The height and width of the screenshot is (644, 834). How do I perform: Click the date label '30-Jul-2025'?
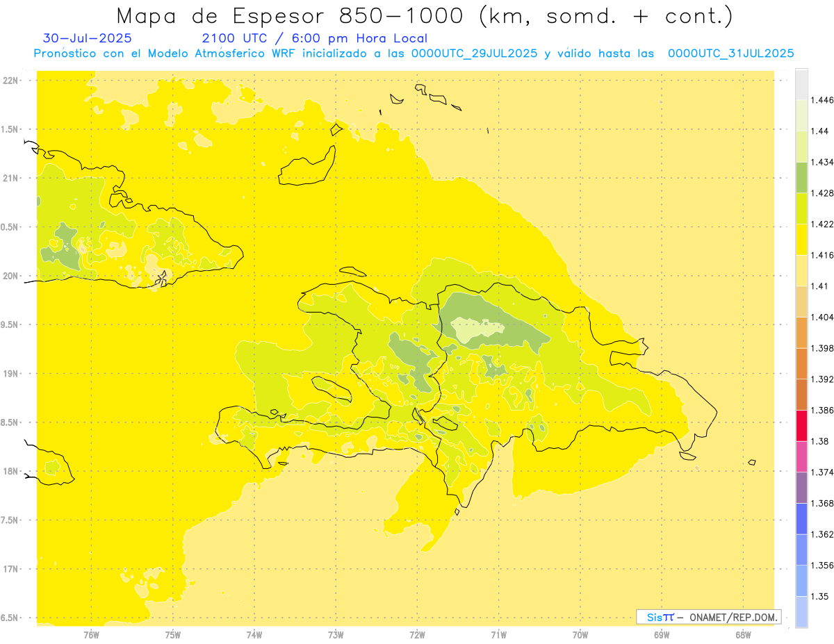point(87,39)
